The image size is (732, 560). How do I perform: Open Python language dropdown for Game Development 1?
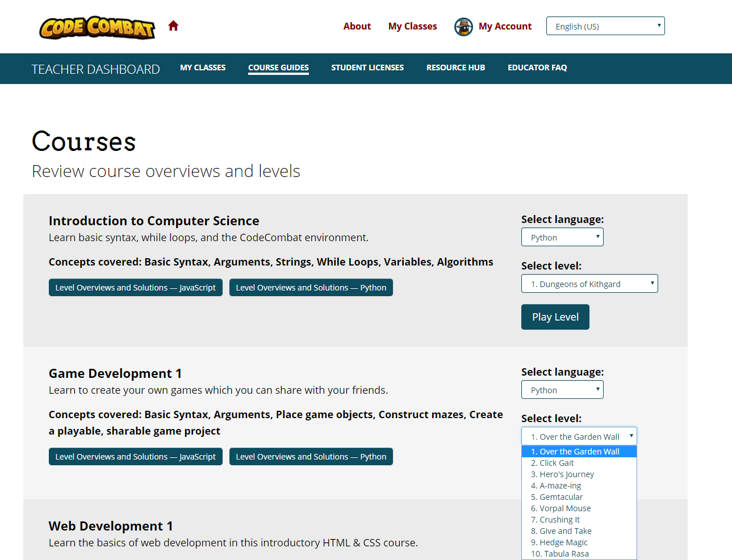(x=562, y=390)
